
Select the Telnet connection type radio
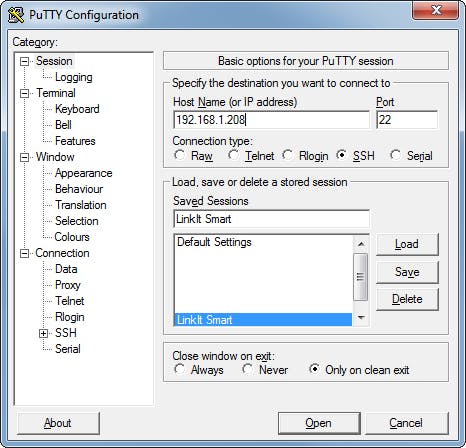[233, 155]
